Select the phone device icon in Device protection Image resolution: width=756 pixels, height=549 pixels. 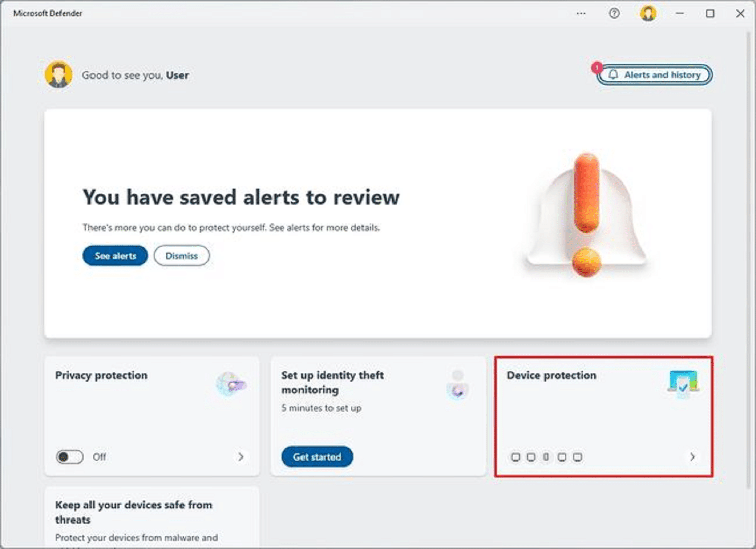[x=546, y=457]
